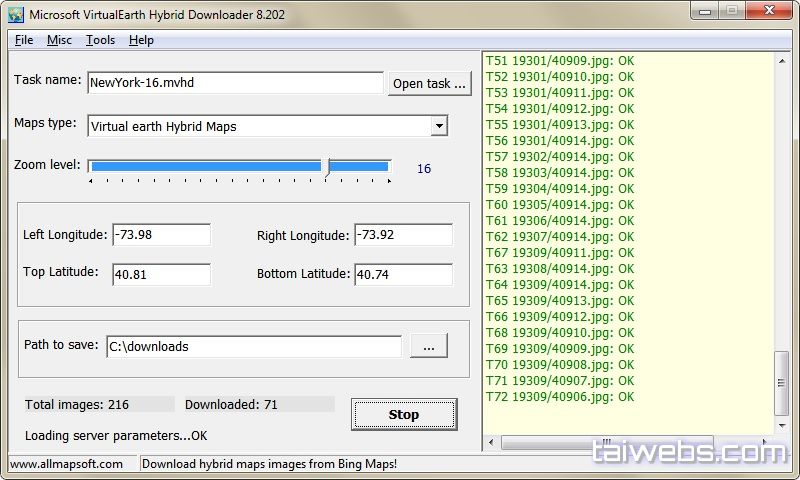The image size is (800, 480).
Task: Browse for save path with ellipsis button
Action: pos(428,346)
